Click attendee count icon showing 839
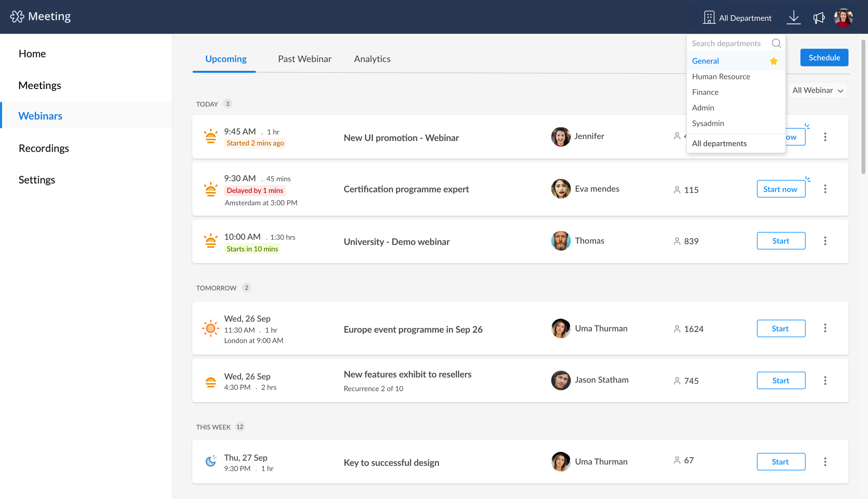 tap(676, 241)
